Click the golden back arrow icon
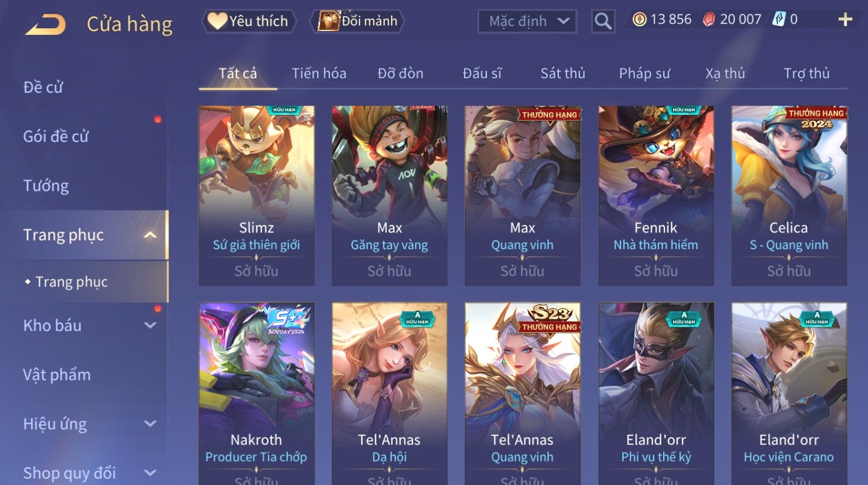Screen dimensions: 868x485 [46, 25]
